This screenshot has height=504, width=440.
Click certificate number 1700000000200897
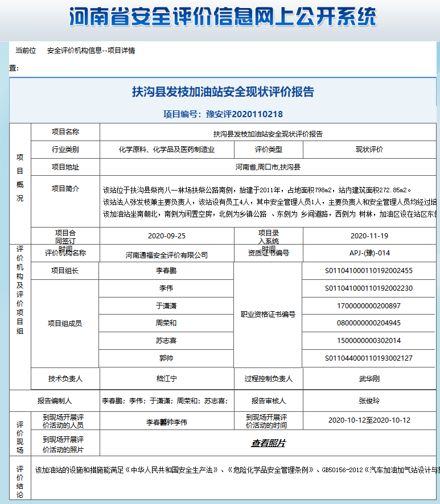point(369,305)
